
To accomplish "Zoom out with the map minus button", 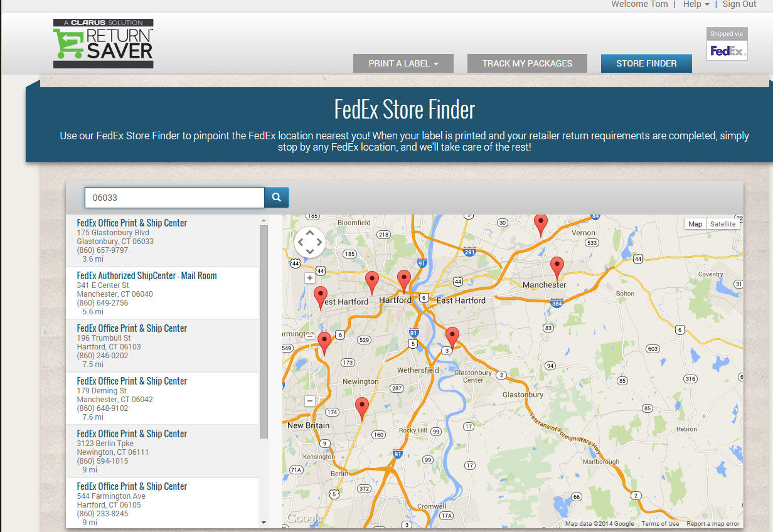I will (310, 400).
